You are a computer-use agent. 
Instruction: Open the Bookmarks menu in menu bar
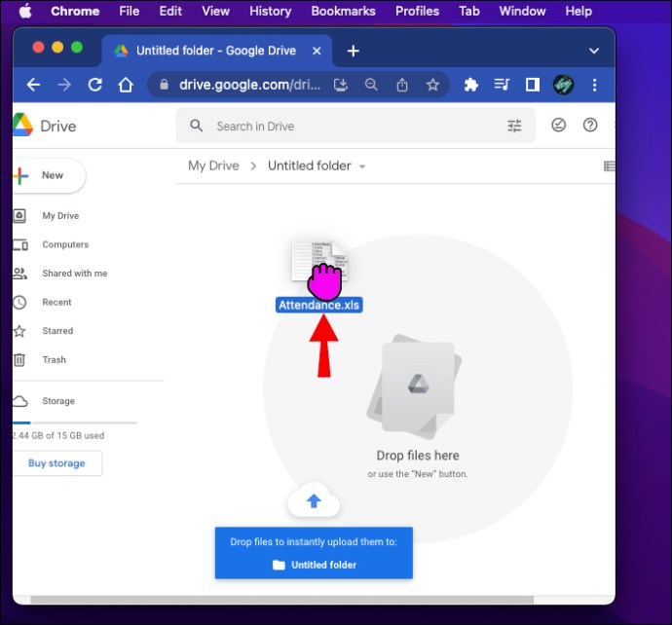point(343,11)
